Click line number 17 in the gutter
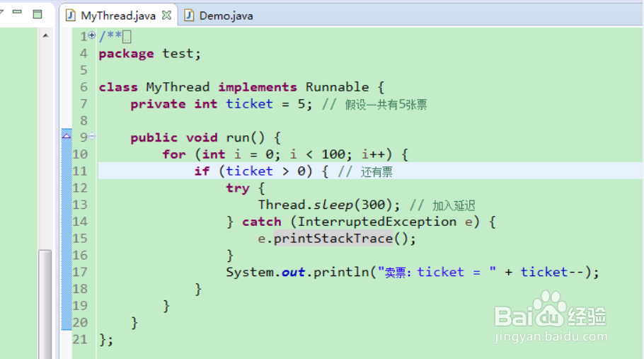The width and height of the screenshot is (644, 359). 81,272
